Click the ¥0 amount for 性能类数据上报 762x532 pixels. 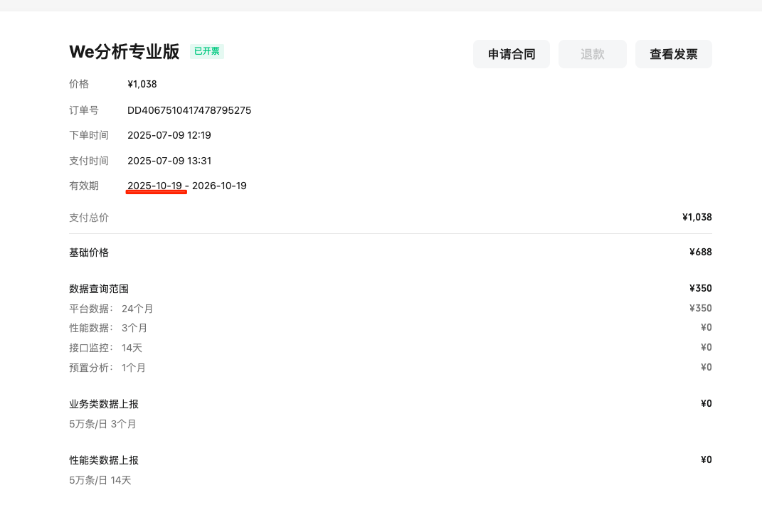pos(706,459)
